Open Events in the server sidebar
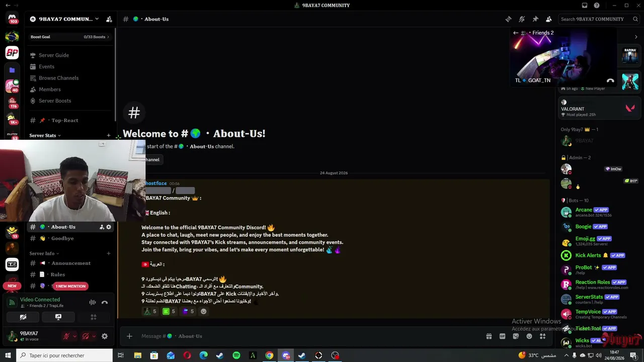644x362 pixels. (x=69, y=66)
